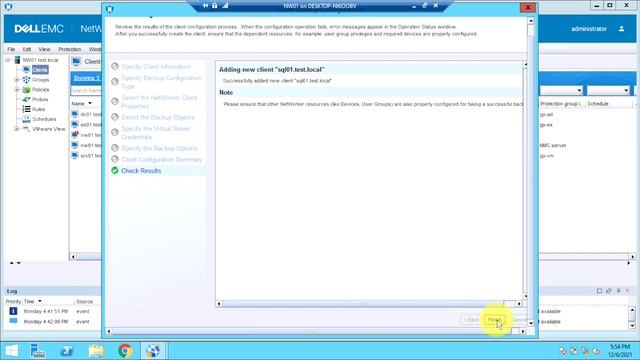Click the Finish button in the wizard
Viewport: 640px width, 360px height.
pyautogui.click(x=494, y=320)
